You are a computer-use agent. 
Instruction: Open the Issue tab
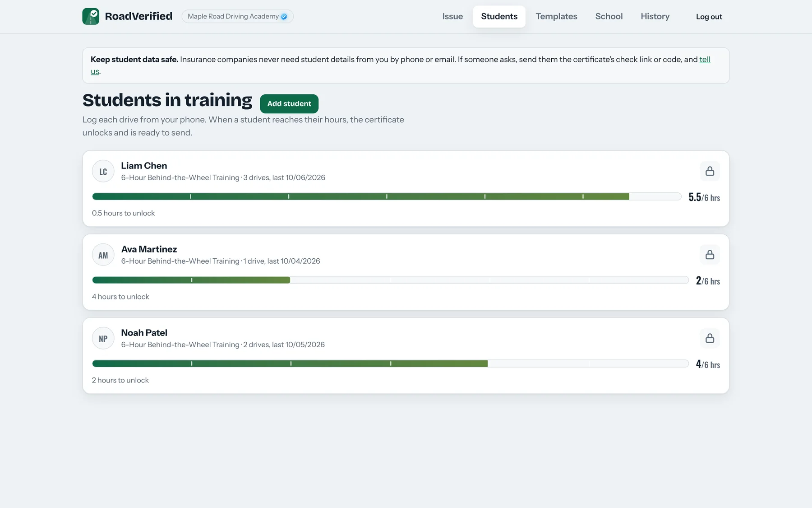pyautogui.click(x=452, y=16)
